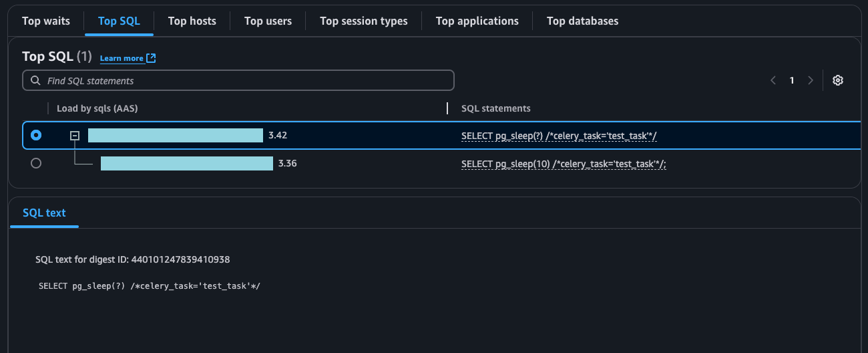This screenshot has width=868, height=353.
Task: Switch to the Top hosts tab
Action: [x=192, y=21]
